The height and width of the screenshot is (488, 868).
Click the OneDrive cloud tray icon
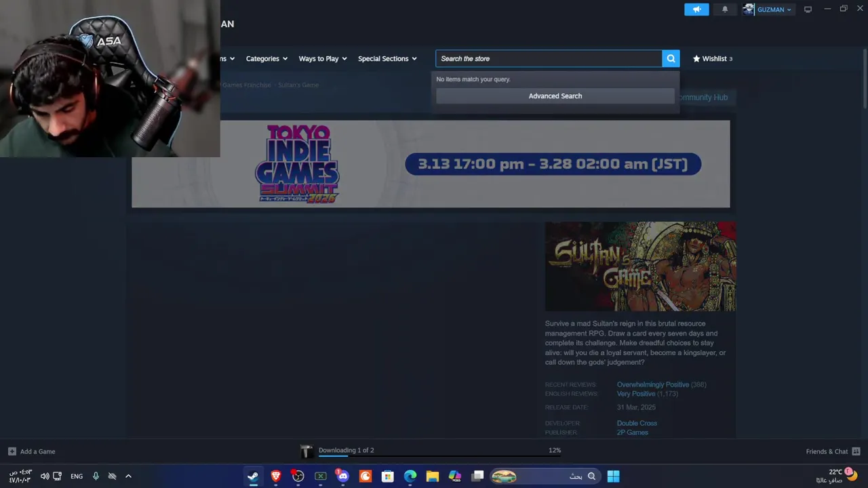112,476
